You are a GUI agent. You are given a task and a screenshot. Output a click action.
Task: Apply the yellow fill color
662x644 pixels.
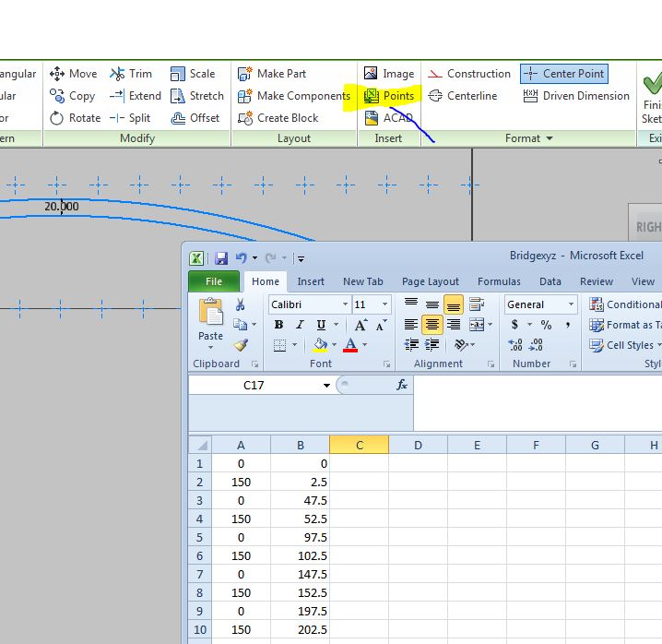(x=321, y=345)
